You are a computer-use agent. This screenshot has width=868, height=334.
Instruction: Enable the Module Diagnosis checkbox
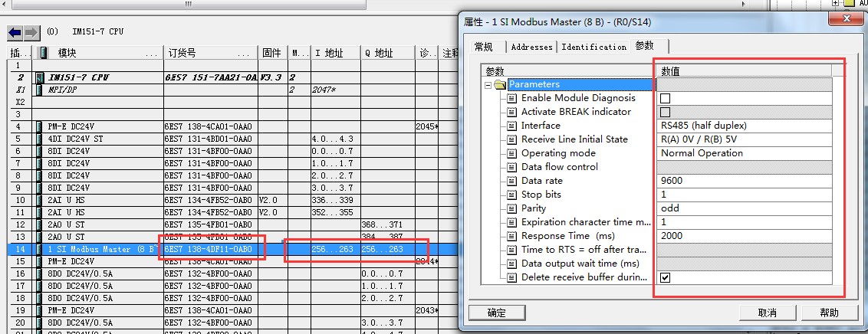[x=666, y=98]
